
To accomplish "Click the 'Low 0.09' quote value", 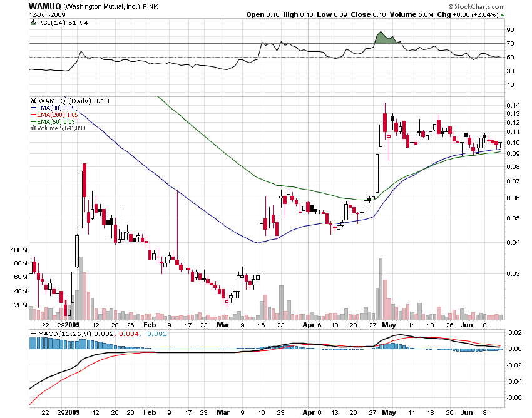I will 332,14.
